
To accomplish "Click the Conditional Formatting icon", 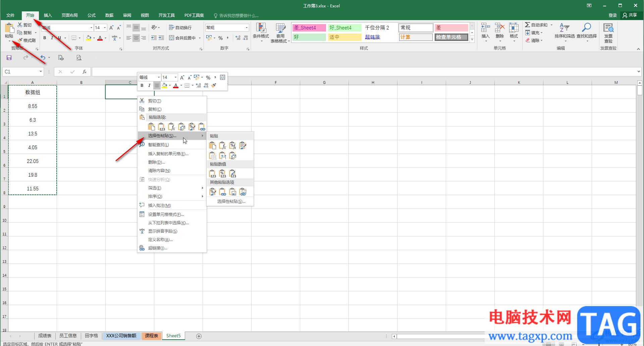I will [261, 31].
